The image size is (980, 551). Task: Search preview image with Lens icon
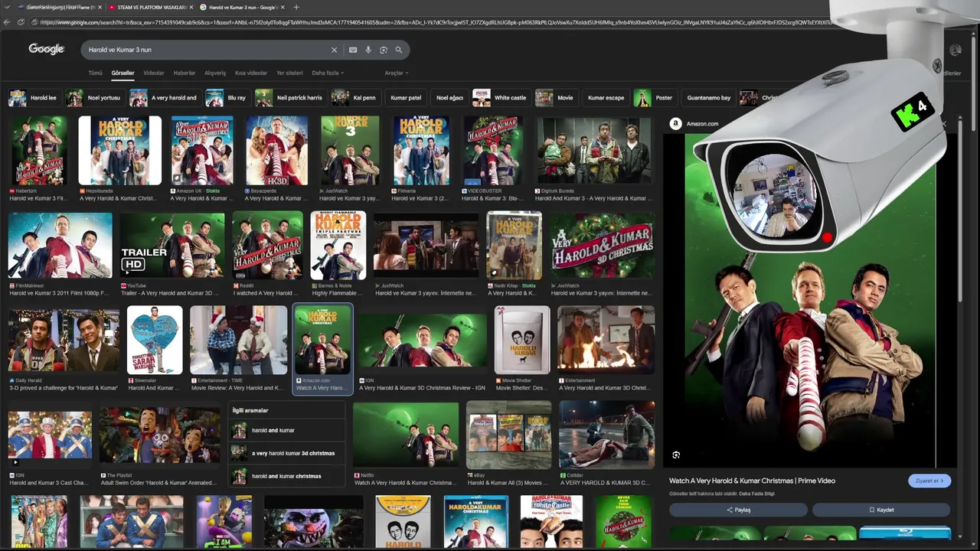(x=676, y=455)
